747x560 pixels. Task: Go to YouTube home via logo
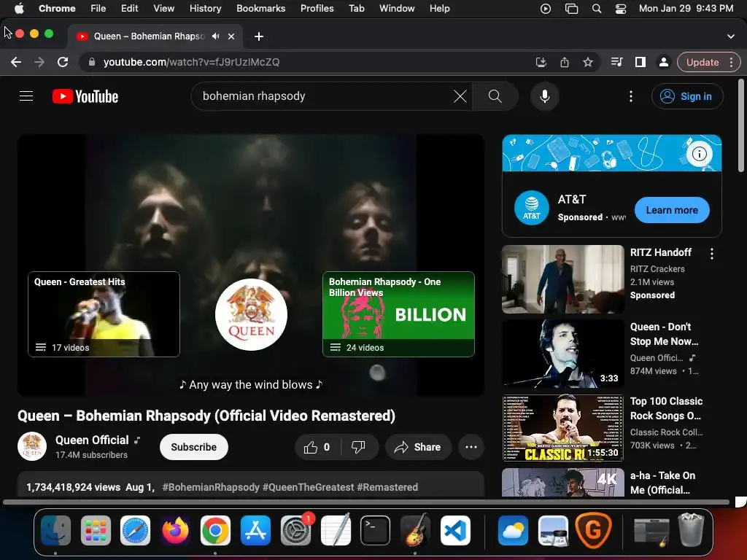click(x=85, y=96)
